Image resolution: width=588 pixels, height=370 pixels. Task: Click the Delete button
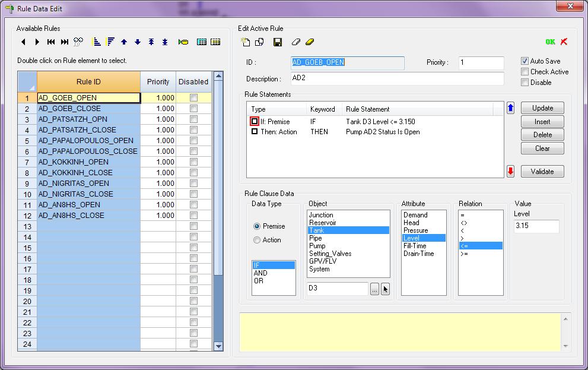coord(542,135)
